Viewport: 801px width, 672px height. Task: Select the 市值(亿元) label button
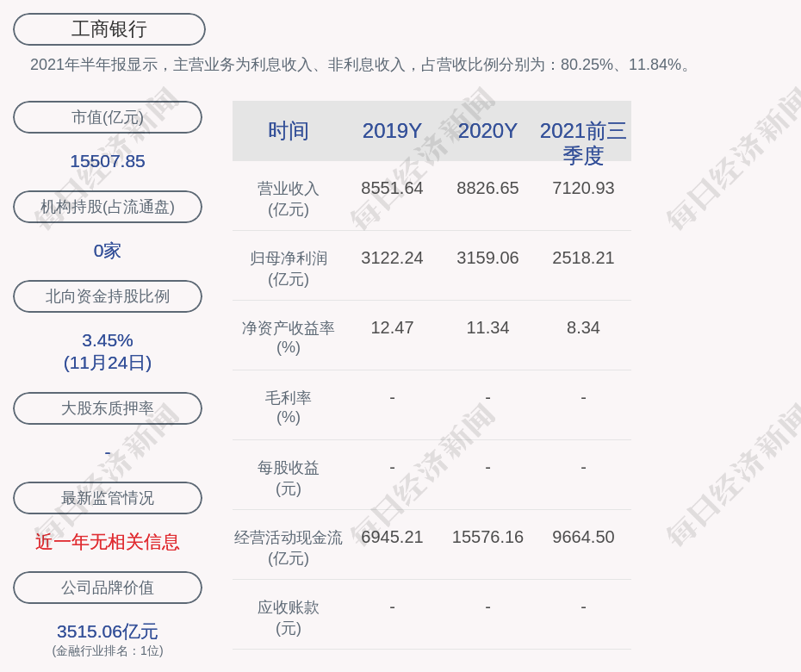pos(108,117)
